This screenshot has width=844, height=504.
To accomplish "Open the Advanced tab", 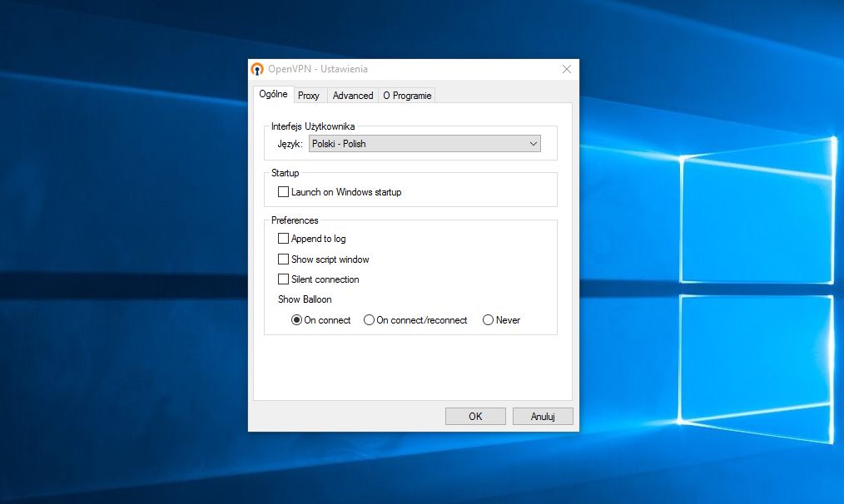I will pyautogui.click(x=353, y=96).
